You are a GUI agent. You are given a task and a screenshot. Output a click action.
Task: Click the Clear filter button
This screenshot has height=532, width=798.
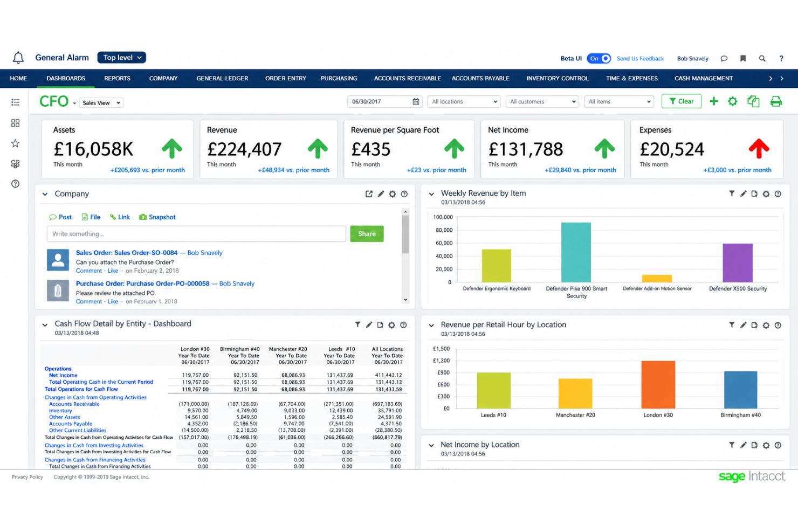pyautogui.click(x=682, y=101)
